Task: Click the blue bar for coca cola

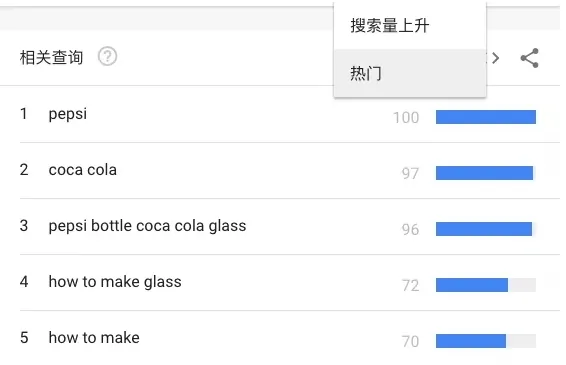Action: (x=484, y=173)
